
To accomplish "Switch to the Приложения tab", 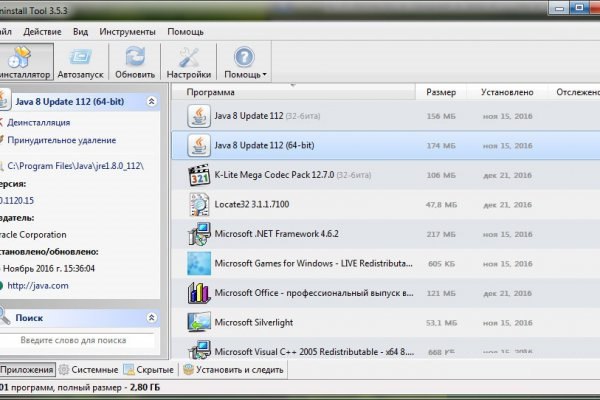I will pos(27,370).
